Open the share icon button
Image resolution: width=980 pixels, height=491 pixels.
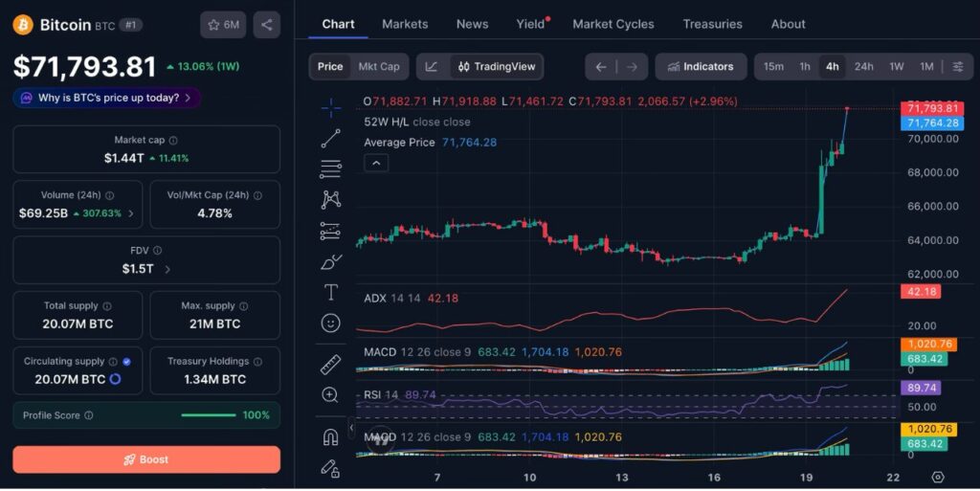pos(267,24)
